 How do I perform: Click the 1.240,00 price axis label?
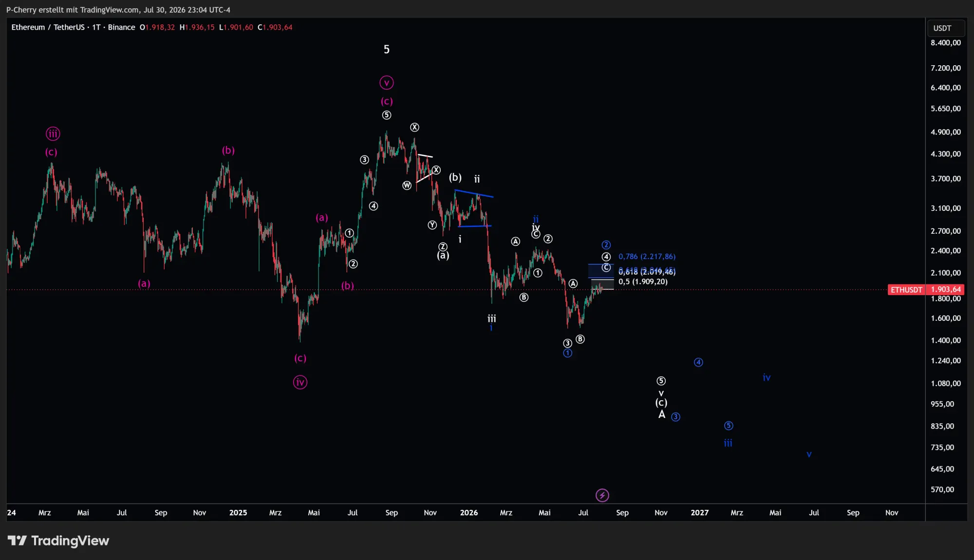[946, 361]
